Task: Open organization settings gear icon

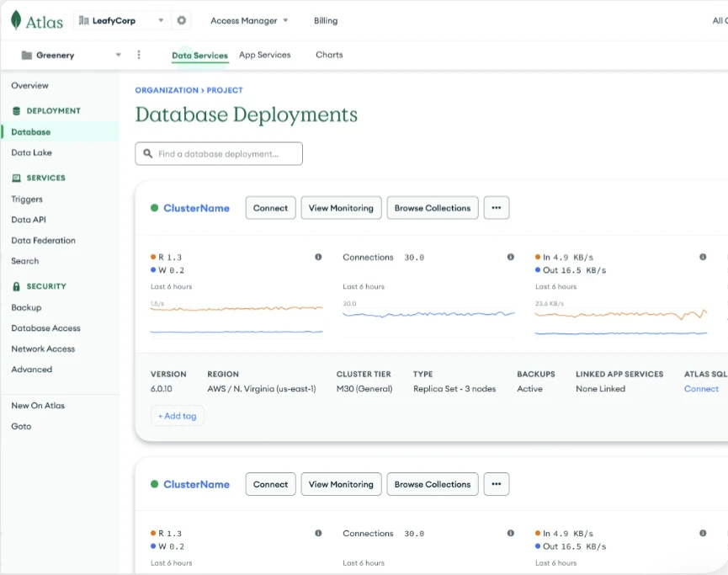Action: 181,20
